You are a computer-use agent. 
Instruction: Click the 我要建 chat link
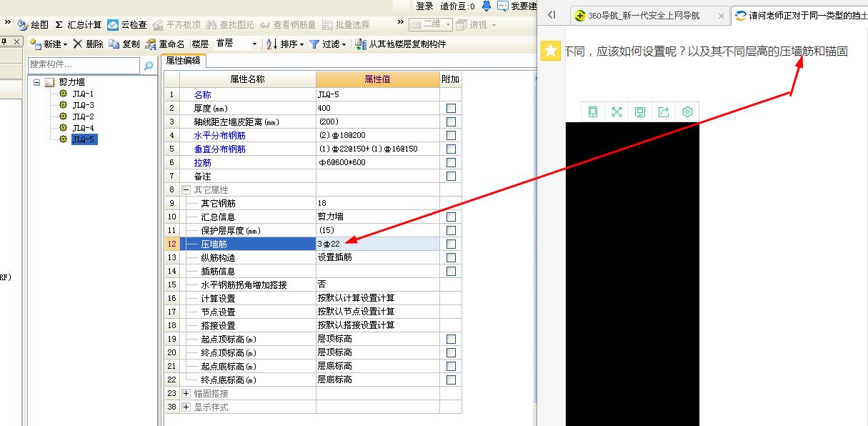[517, 6]
